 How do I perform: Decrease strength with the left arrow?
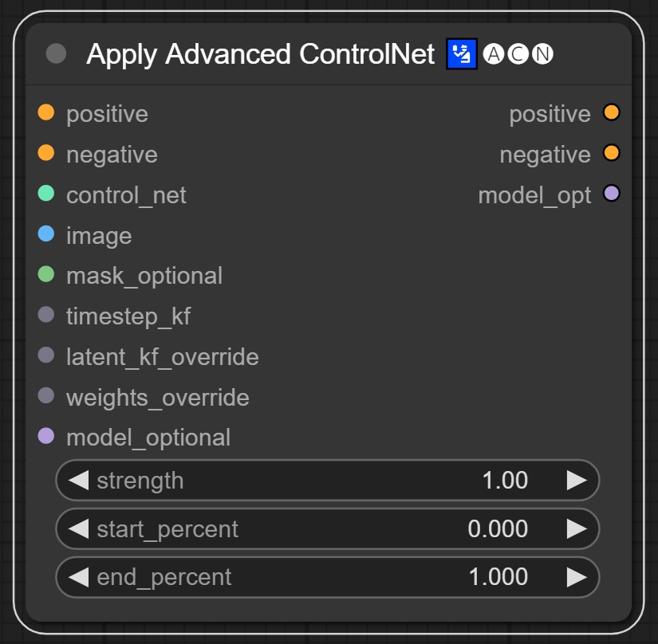coord(78,481)
